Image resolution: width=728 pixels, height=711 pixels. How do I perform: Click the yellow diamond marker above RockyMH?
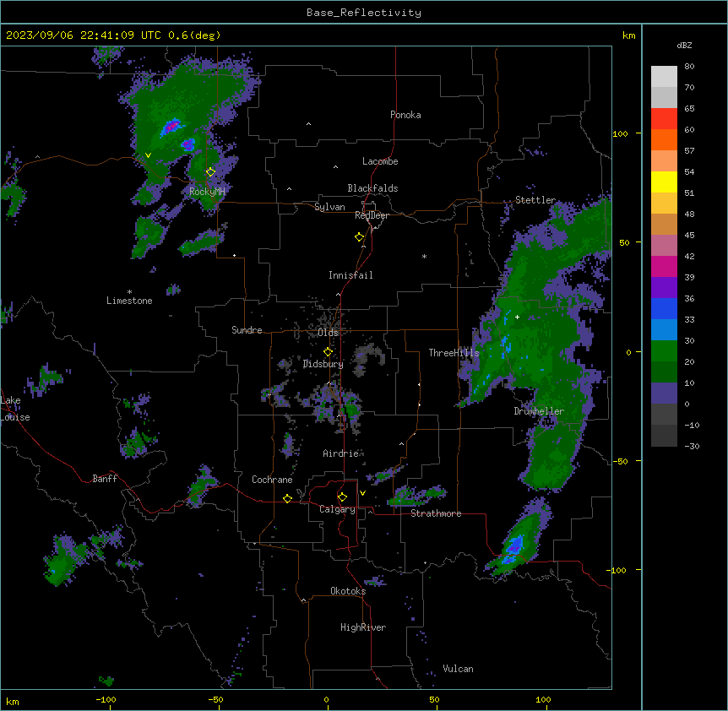[x=211, y=172]
